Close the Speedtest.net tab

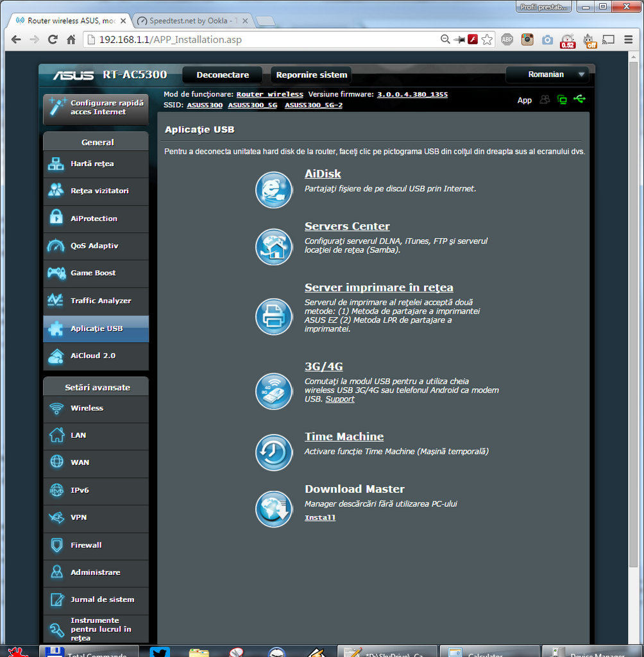pyautogui.click(x=245, y=21)
